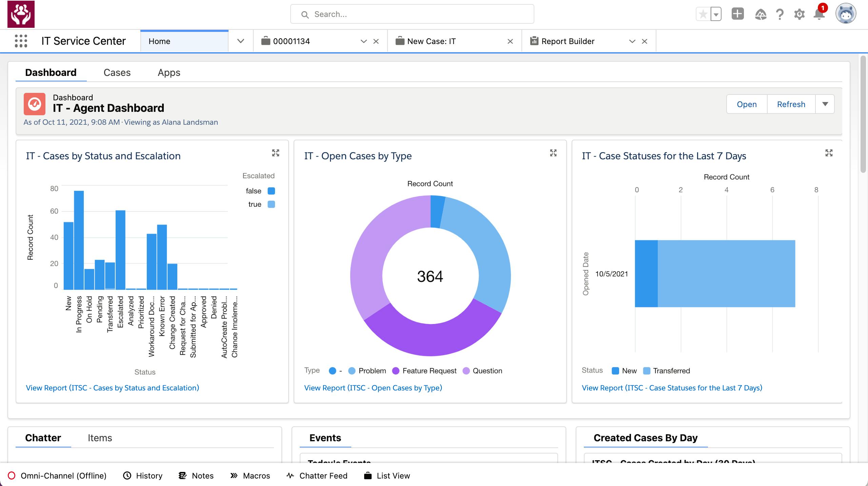Open the Setup gear icon

799,14
